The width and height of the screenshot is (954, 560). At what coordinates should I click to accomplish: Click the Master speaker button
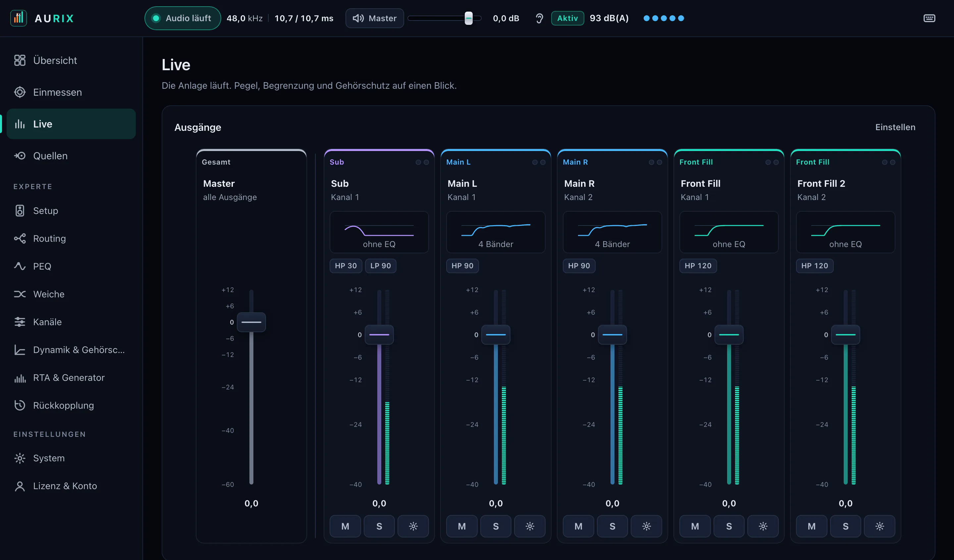pos(374,18)
